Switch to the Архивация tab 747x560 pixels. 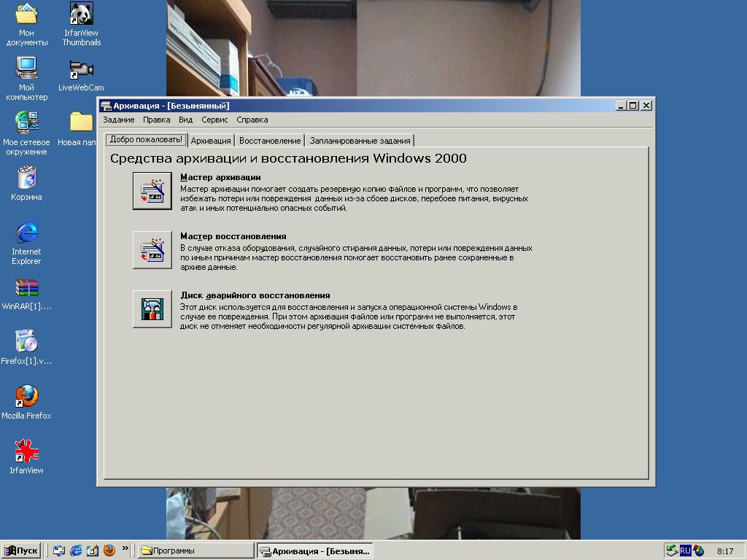(211, 141)
